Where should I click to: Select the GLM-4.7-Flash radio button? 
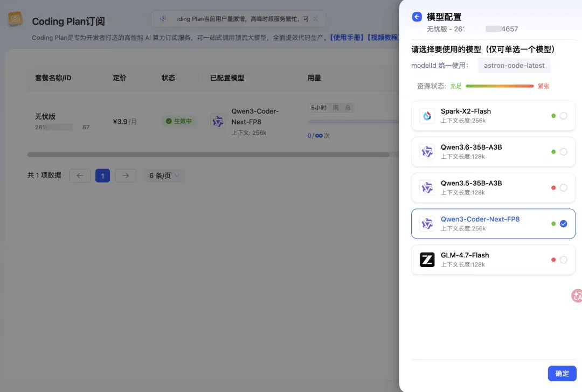click(564, 260)
